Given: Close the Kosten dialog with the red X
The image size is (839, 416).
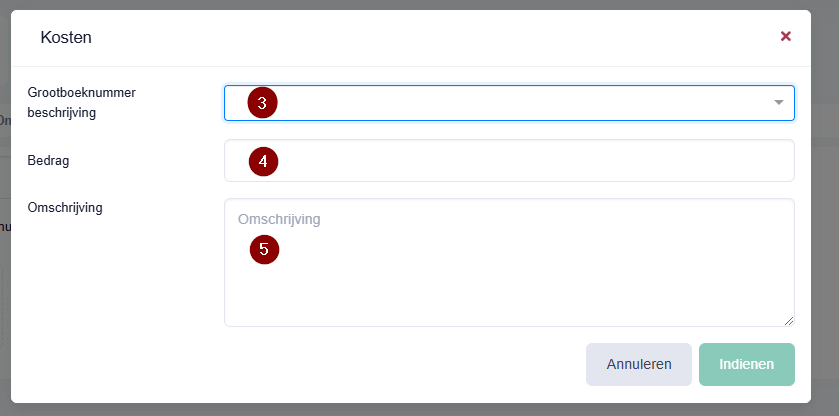Looking at the screenshot, I should pyautogui.click(x=785, y=36).
